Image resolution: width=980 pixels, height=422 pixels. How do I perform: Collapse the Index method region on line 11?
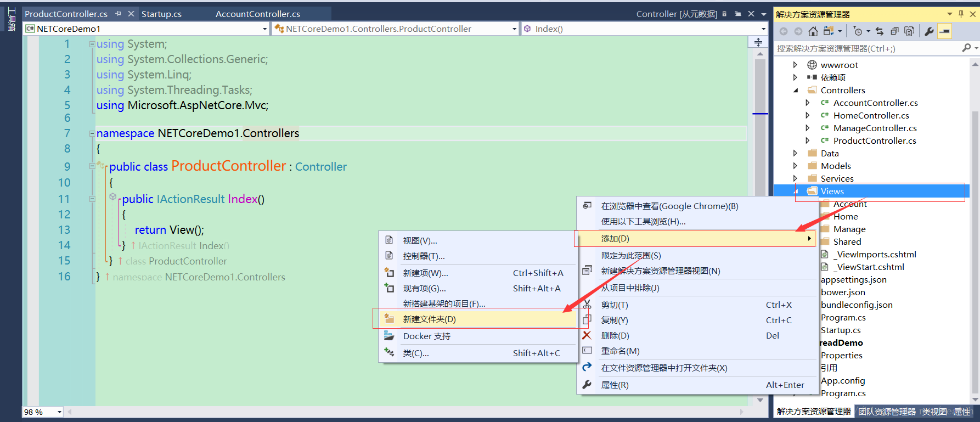click(x=92, y=199)
